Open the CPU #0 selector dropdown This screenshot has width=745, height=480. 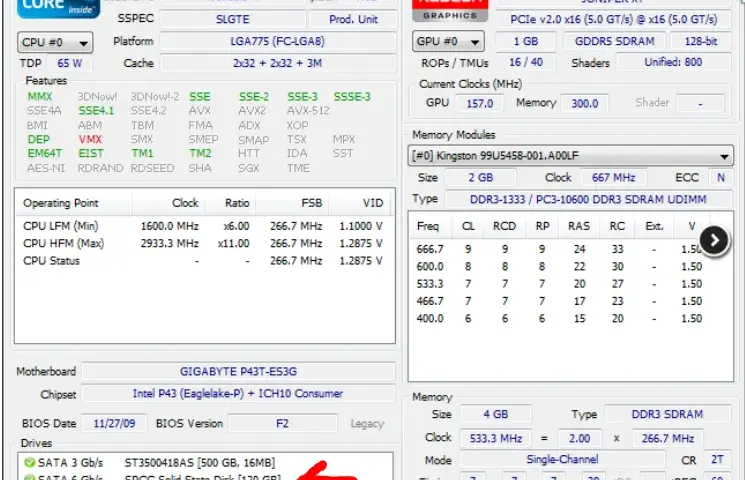point(55,42)
